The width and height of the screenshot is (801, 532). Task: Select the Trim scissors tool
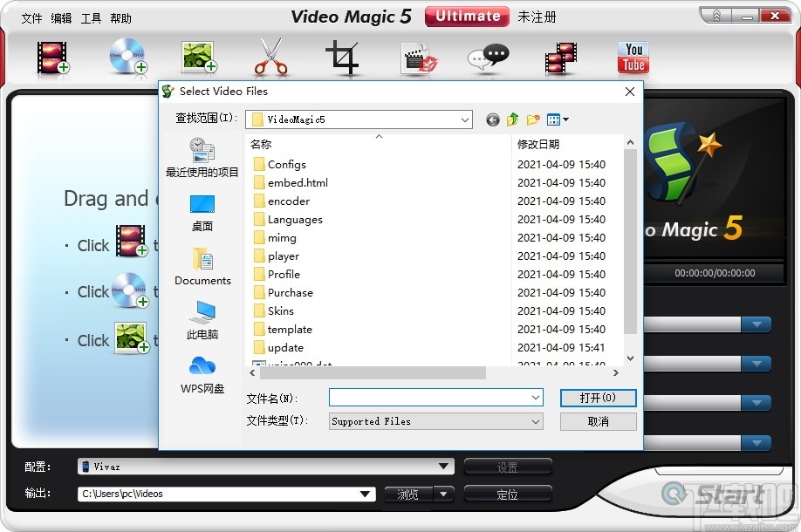coord(269,56)
